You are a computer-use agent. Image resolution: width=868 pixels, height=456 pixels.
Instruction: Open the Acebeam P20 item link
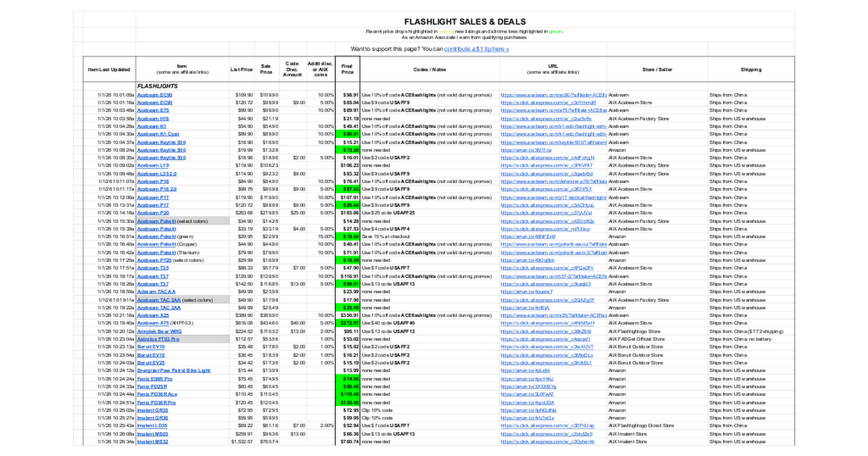pyautogui.click(x=153, y=213)
